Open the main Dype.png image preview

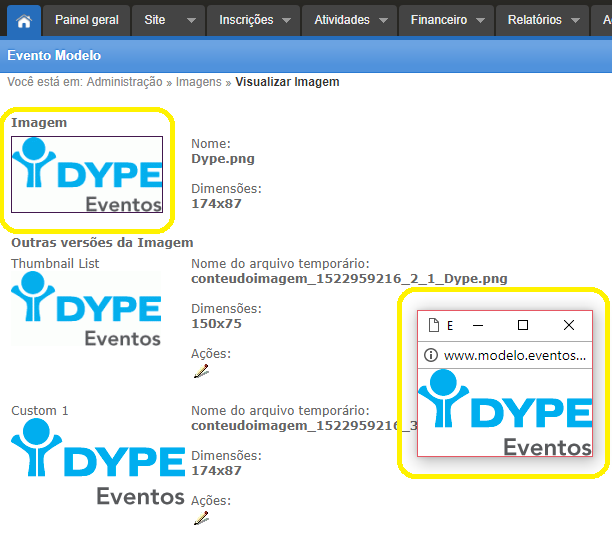pos(87,174)
